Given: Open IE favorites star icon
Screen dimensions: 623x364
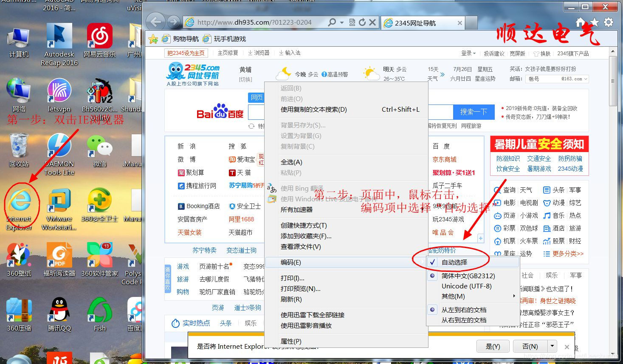Looking at the screenshot, I should click(x=595, y=22).
